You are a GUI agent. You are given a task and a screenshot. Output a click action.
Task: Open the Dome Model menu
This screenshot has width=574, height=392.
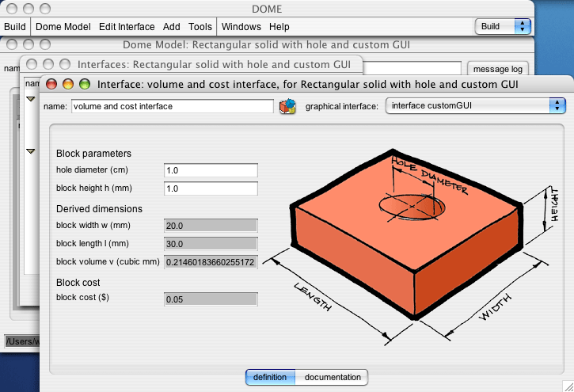(63, 27)
